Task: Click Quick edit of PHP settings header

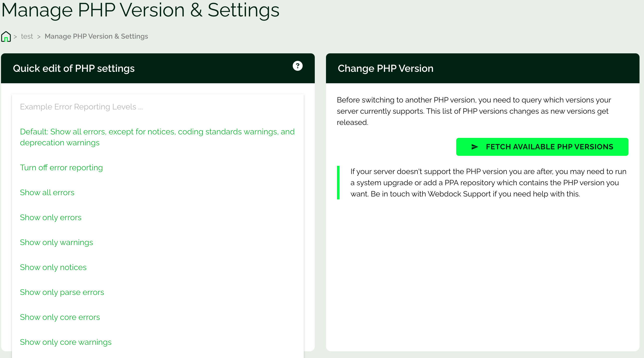Action: coord(74,69)
